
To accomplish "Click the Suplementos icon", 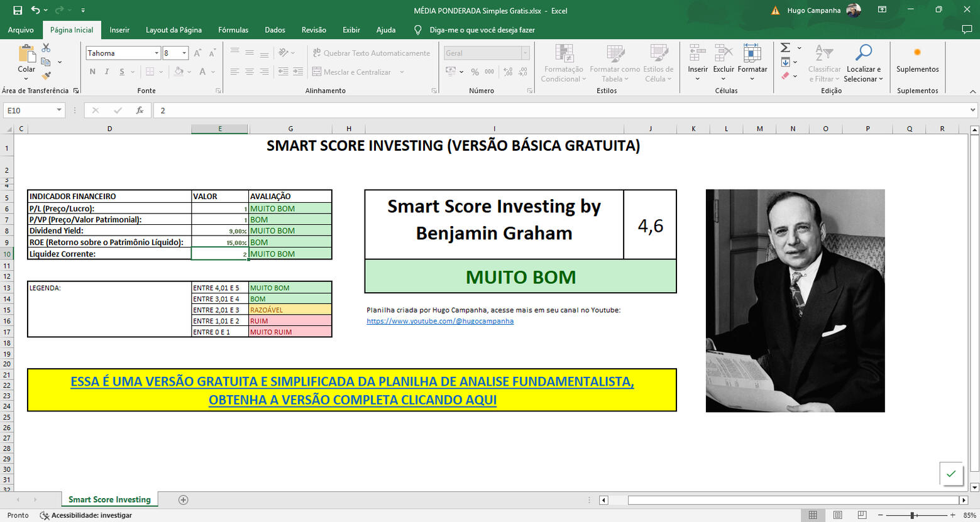I will (x=917, y=55).
